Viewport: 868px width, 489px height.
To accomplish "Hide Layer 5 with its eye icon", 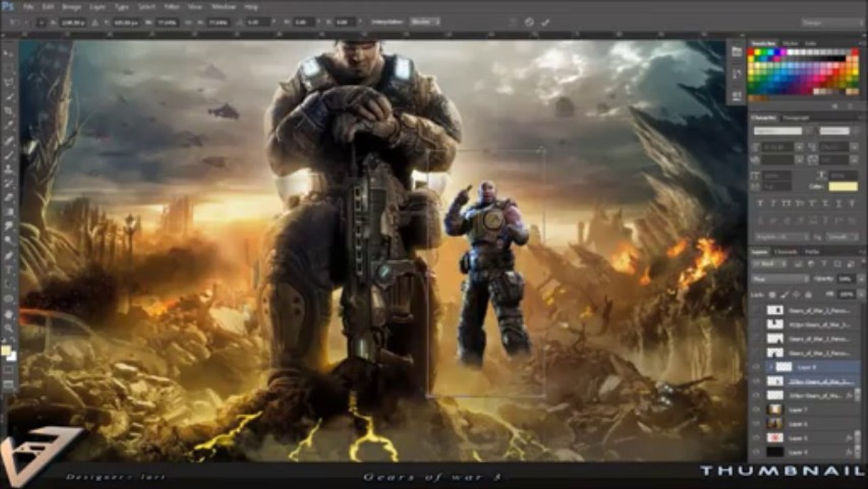I will pos(756,437).
